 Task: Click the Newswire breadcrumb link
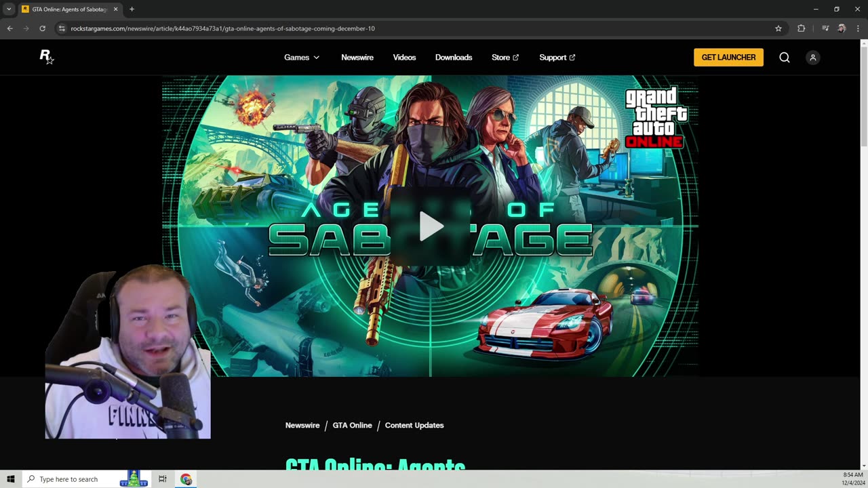click(x=302, y=426)
